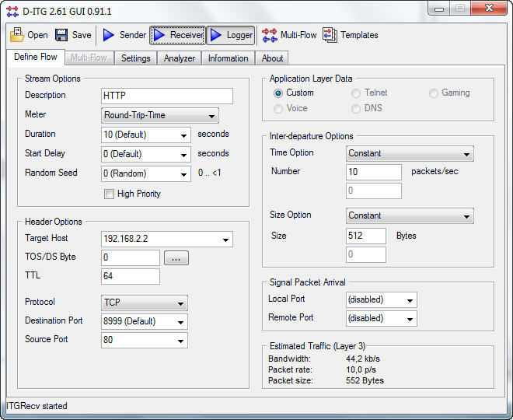
Task: Click the D-ITG app icon in title bar
Action: (x=12, y=11)
